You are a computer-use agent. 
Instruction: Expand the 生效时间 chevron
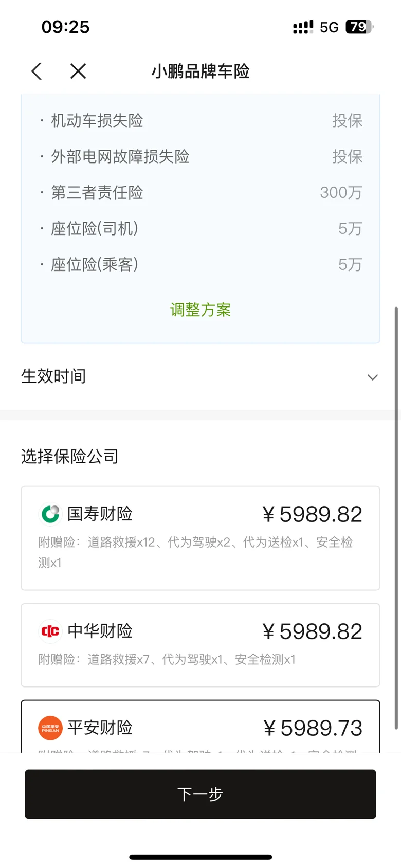click(x=373, y=377)
